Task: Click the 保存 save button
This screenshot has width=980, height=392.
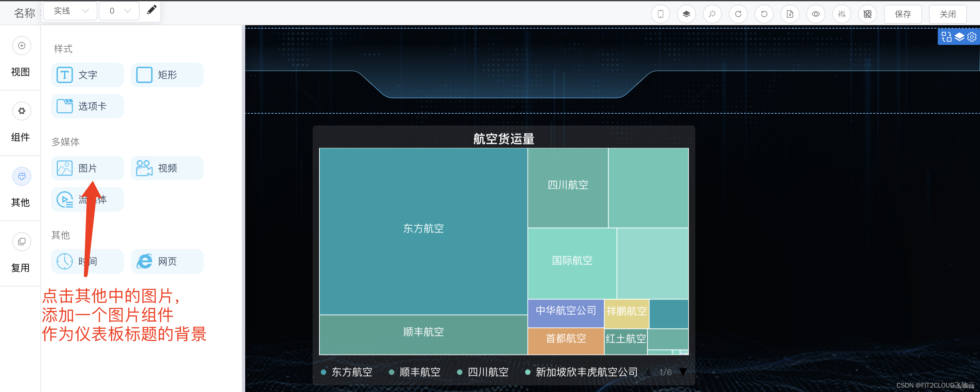Action: 903,14
